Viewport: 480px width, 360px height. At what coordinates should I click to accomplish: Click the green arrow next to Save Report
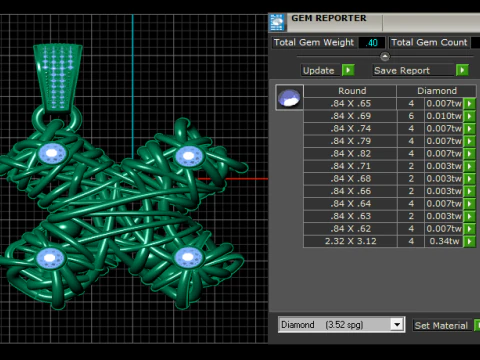coord(462,70)
